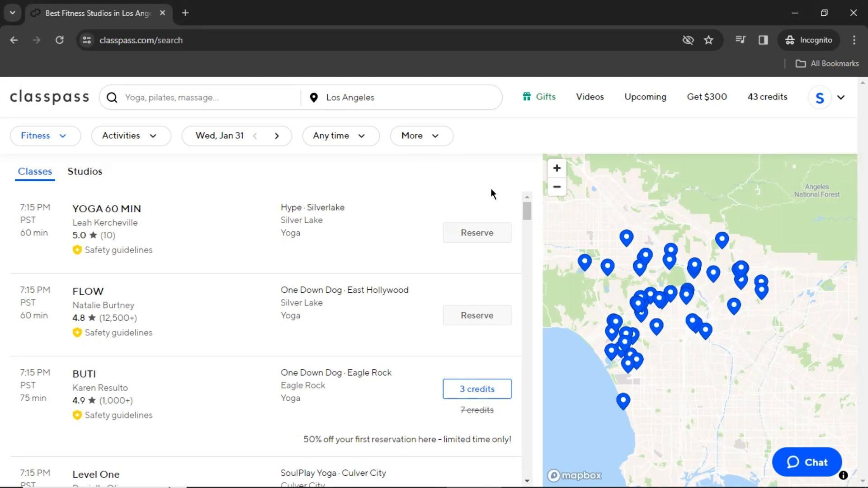
Task: Open a new browser tab
Action: [x=185, y=13]
